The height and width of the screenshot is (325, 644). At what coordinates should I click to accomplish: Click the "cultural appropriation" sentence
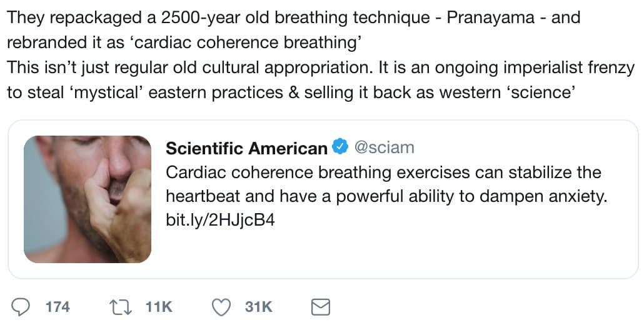(188, 67)
